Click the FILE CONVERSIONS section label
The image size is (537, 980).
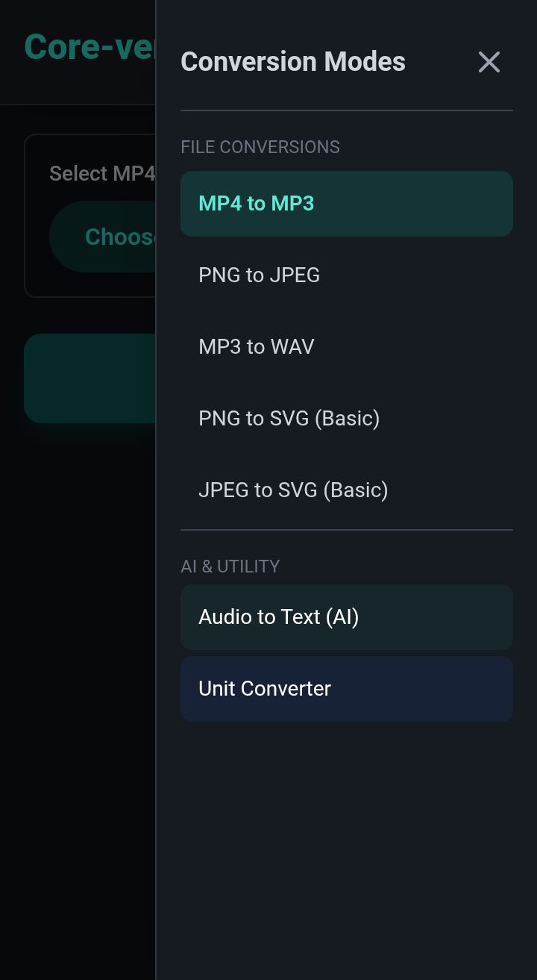(x=260, y=147)
